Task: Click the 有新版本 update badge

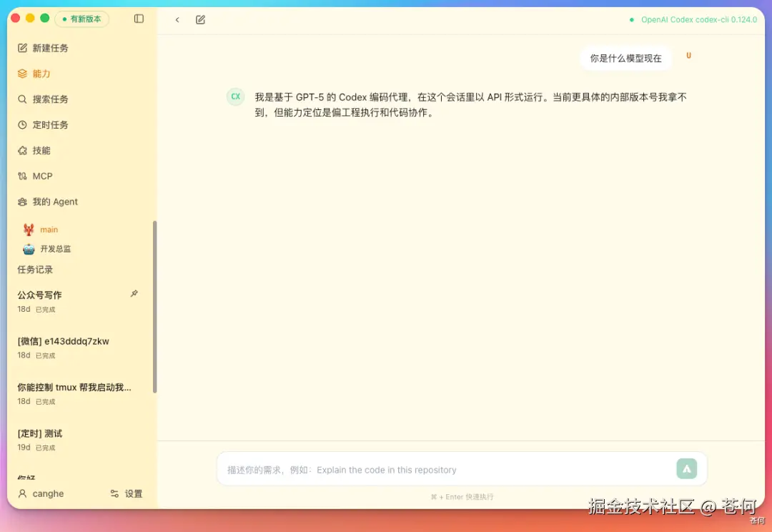Action: click(x=81, y=19)
